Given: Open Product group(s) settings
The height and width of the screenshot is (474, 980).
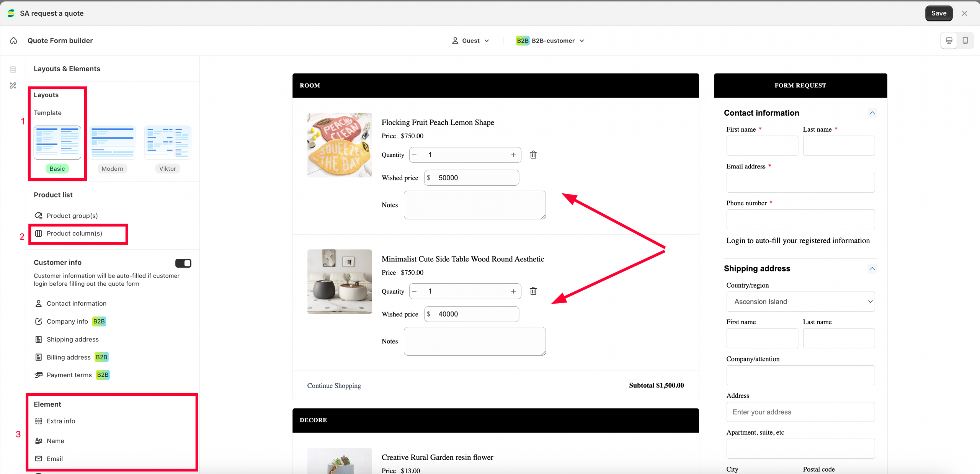Looking at the screenshot, I should coord(72,216).
